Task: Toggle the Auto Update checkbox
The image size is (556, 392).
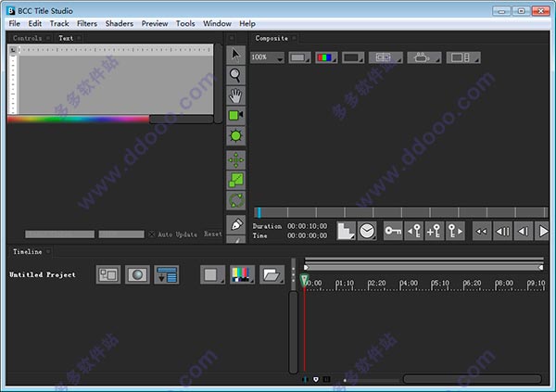Action: tap(152, 234)
